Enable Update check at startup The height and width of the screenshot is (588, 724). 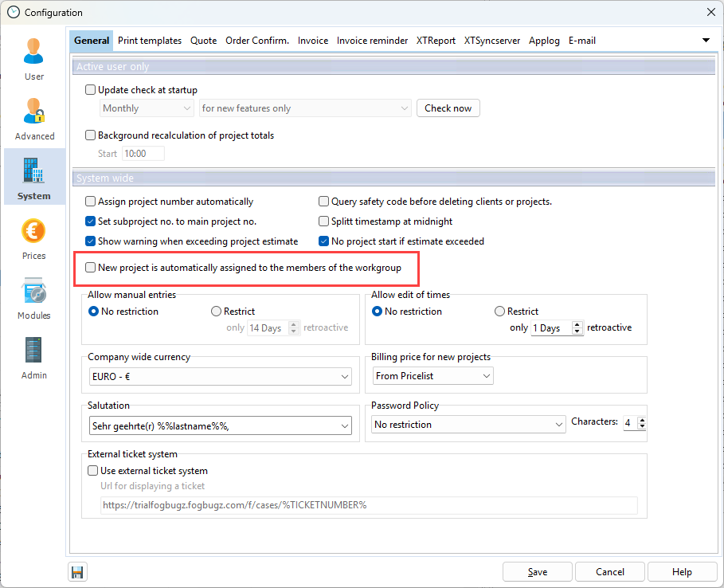(91, 90)
